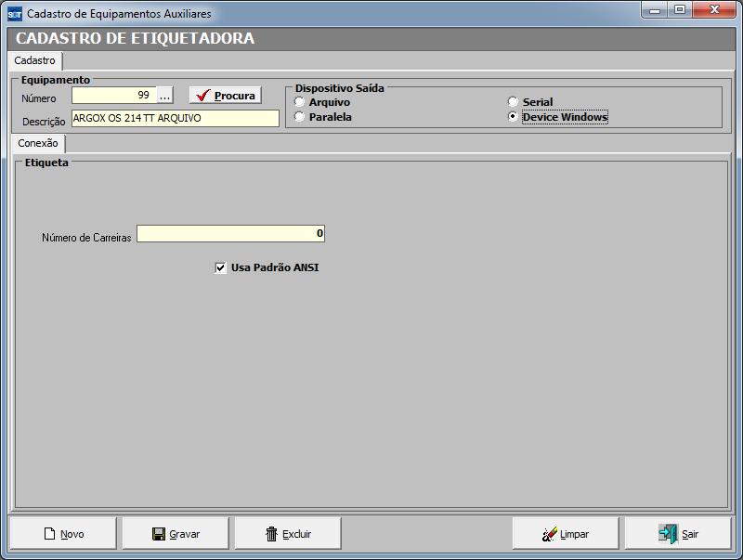Select the Arquivo output device option
The image size is (743, 560).
(300, 102)
